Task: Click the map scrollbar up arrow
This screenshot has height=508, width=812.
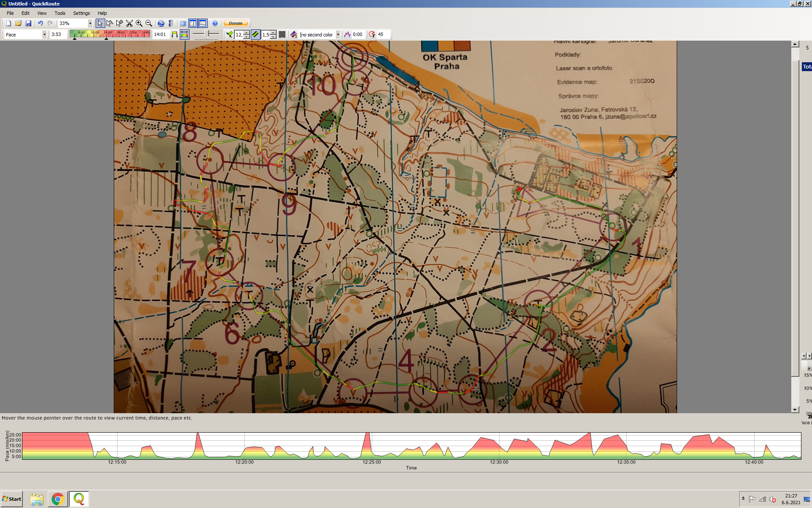Action: coord(795,44)
